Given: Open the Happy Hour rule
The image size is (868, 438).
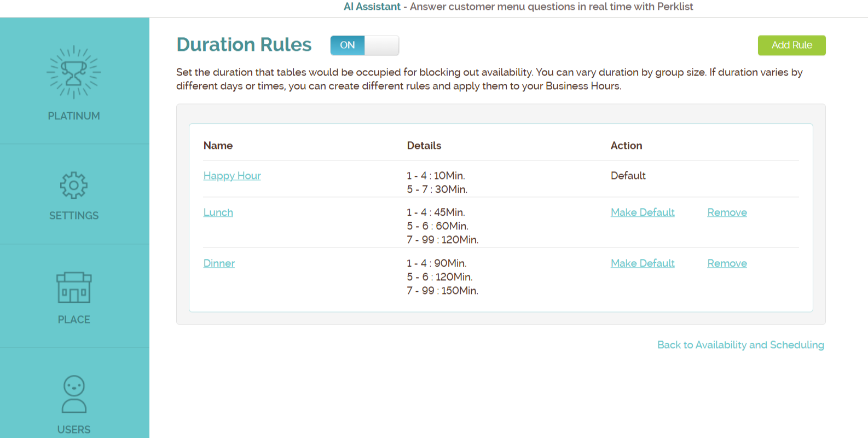Looking at the screenshot, I should [x=232, y=176].
